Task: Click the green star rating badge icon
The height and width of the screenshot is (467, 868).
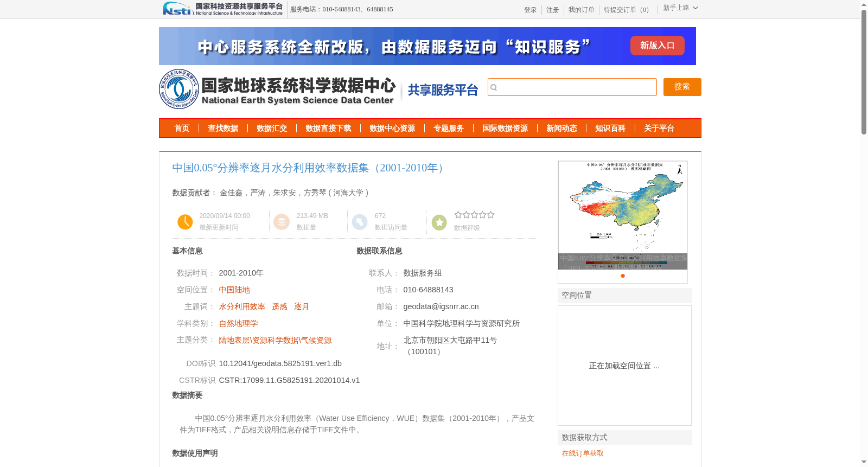Action: [439, 222]
